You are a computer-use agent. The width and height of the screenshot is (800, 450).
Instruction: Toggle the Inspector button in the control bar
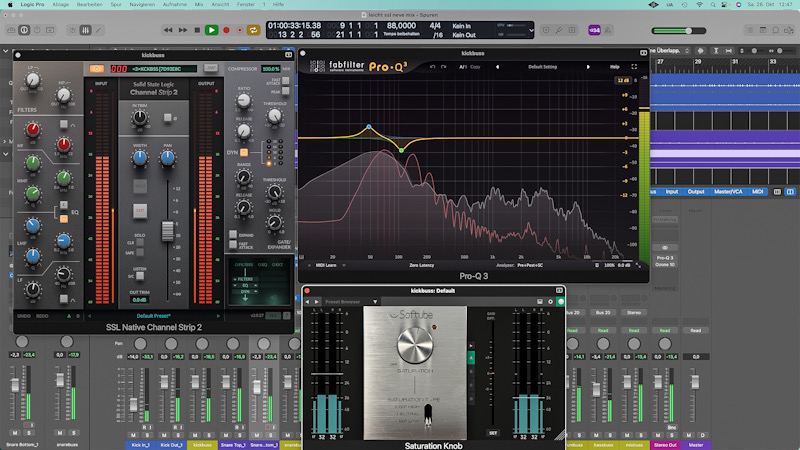tap(24, 30)
